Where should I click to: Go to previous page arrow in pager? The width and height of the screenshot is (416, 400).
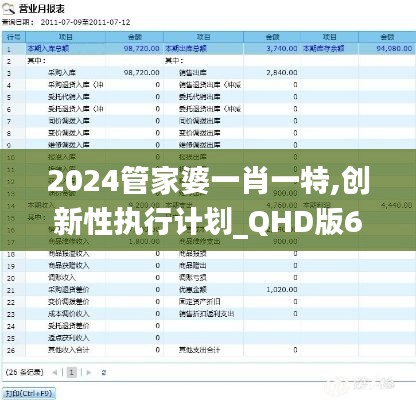(55, 372)
